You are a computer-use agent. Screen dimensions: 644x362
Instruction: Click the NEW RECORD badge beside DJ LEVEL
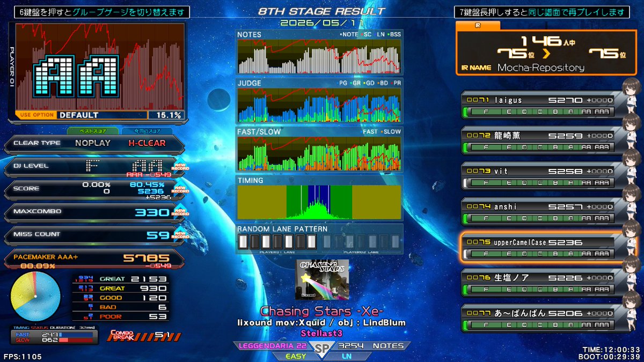(x=180, y=167)
